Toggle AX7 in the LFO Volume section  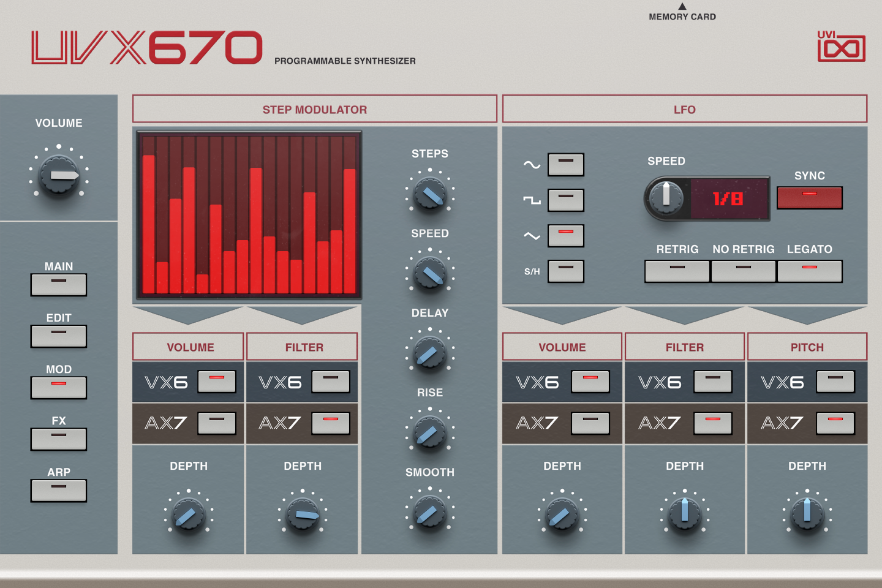click(590, 423)
